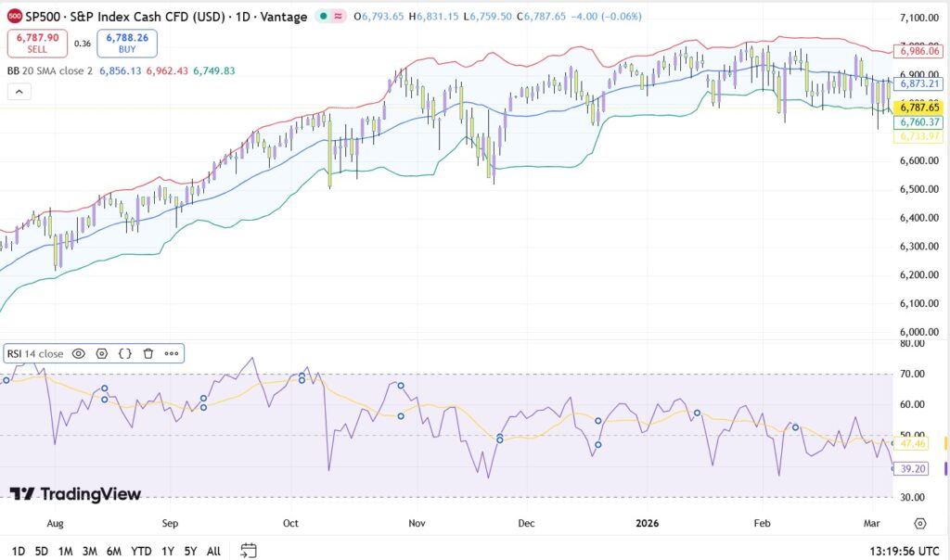Remove the RSI indicator with trash icon

click(148, 353)
